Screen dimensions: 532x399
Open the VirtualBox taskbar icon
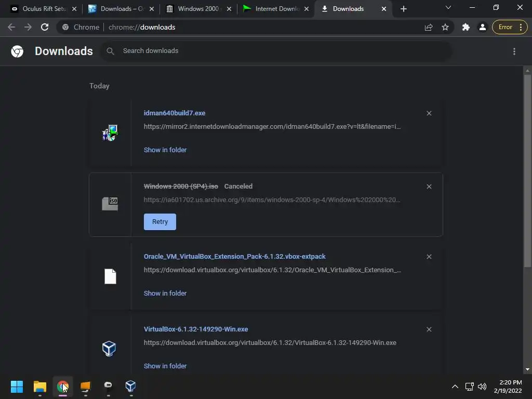click(x=130, y=387)
